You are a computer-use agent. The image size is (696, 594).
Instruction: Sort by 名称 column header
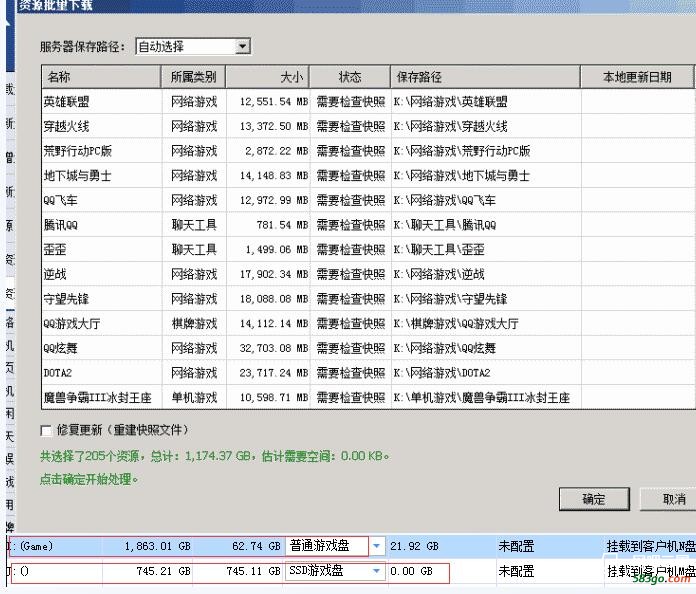point(101,77)
